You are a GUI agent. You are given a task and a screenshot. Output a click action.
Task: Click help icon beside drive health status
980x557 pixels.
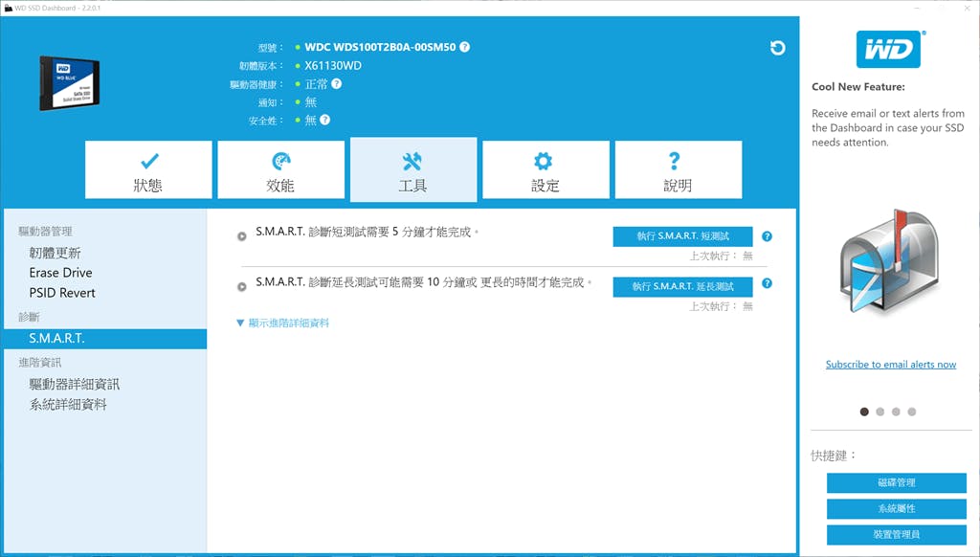(337, 84)
